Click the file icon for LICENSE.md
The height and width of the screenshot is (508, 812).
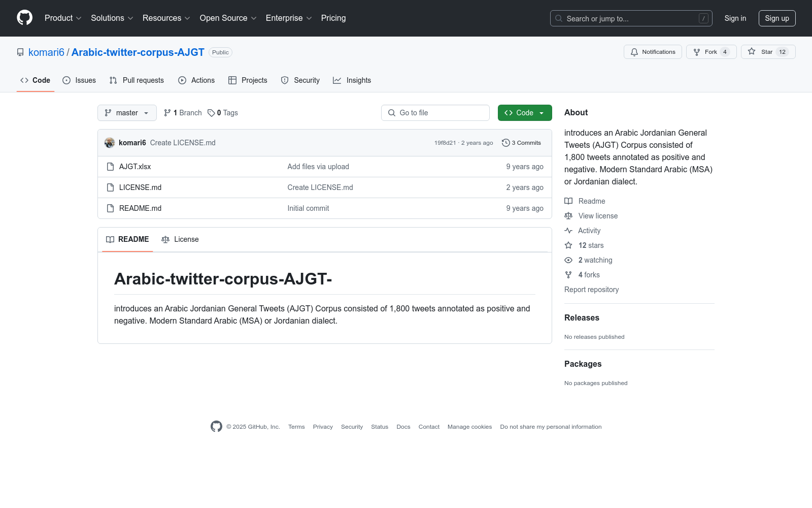pyautogui.click(x=110, y=187)
